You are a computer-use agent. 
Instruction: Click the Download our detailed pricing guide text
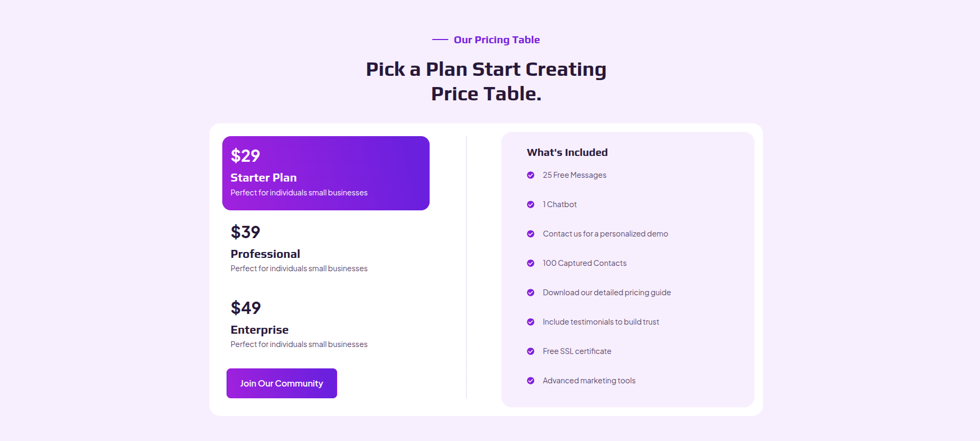606,293
